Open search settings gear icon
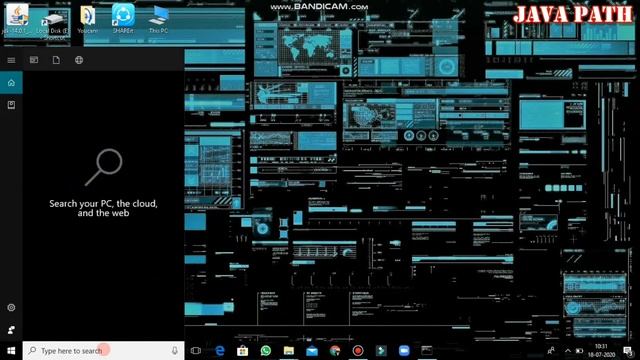This screenshot has width=640, height=360. 11,308
